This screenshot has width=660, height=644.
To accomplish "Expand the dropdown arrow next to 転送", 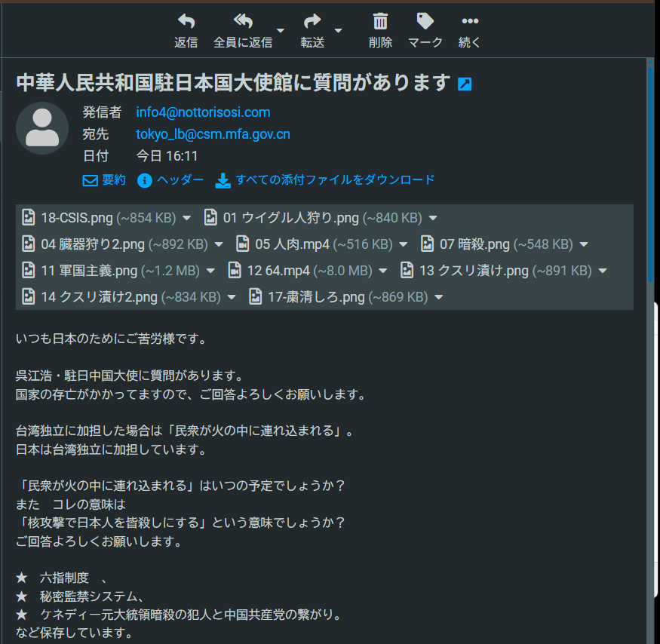I will 338,31.
